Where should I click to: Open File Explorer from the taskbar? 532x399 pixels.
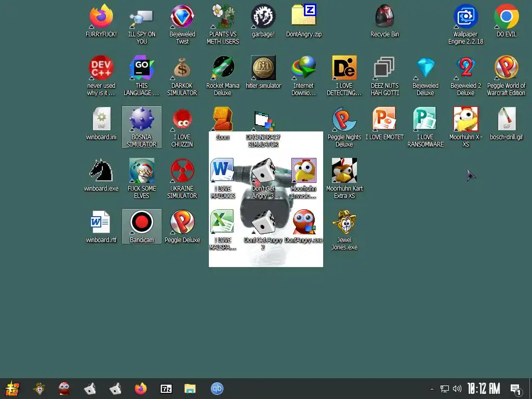tap(190, 389)
